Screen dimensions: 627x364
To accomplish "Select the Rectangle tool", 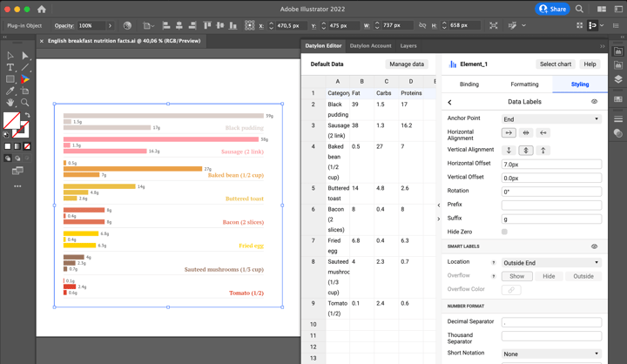I will pos(10,79).
